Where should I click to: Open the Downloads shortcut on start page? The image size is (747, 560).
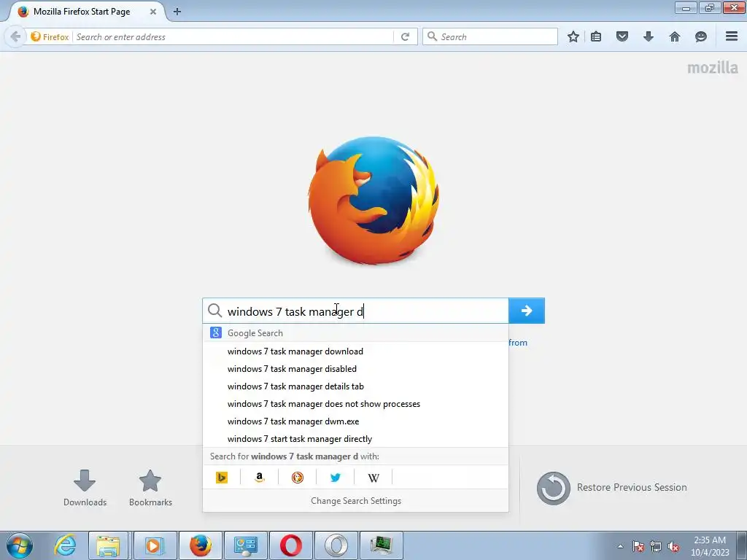[x=85, y=488]
